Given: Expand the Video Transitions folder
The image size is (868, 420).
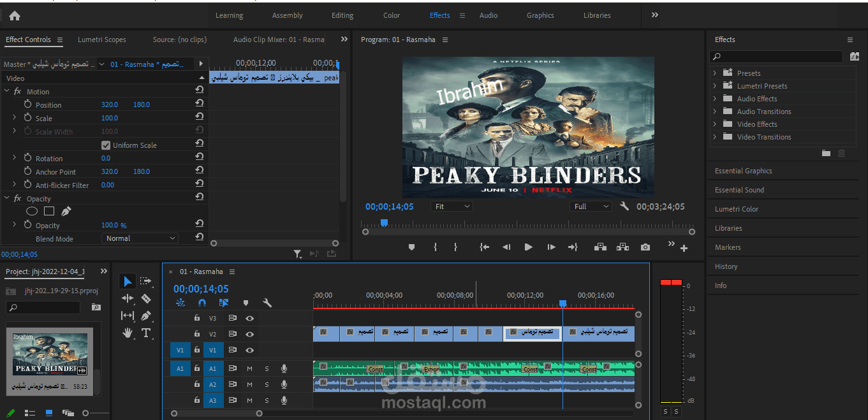Looking at the screenshot, I should pos(715,137).
